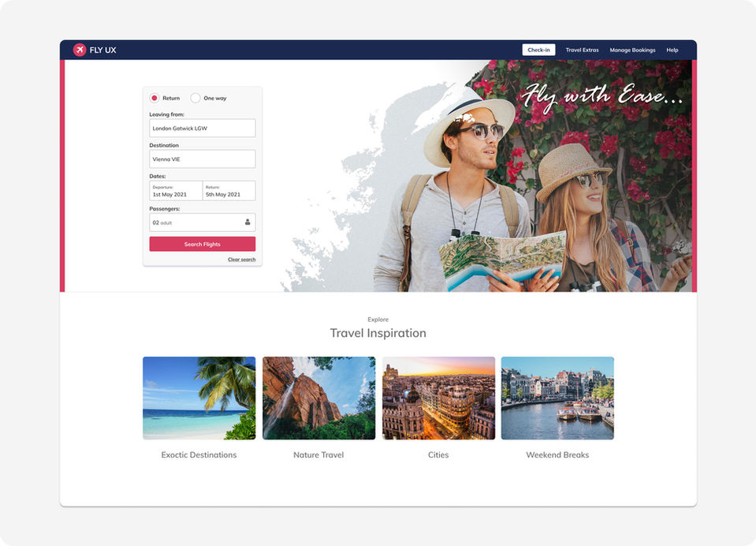Open the Cities thumbnail
The height and width of the screenshot is (546, 756).
[438, 398]
